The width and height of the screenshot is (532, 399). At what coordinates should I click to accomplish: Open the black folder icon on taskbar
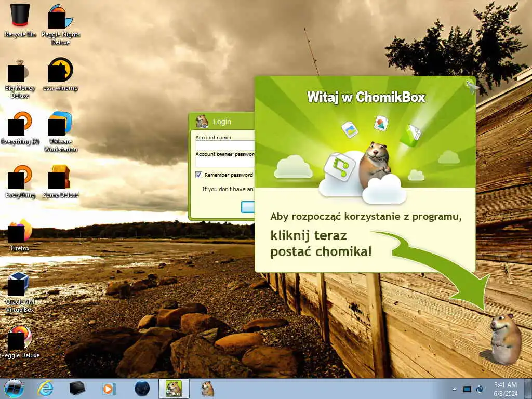[x=77, y=389]
